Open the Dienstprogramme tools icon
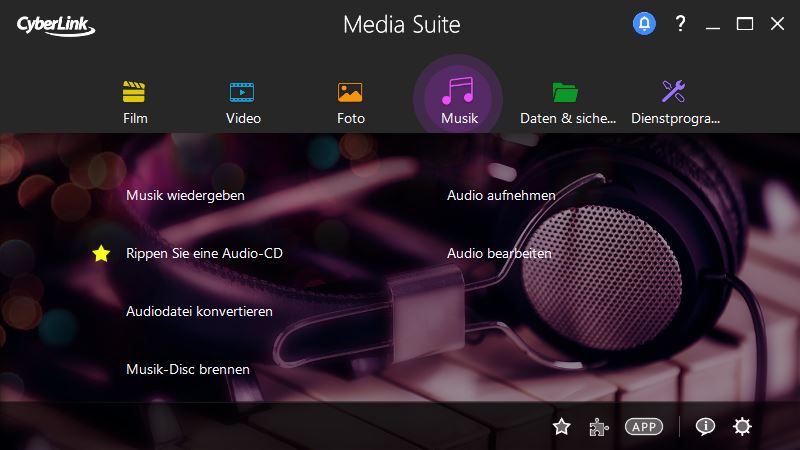 pyautogui.click(x=674, y=93)
